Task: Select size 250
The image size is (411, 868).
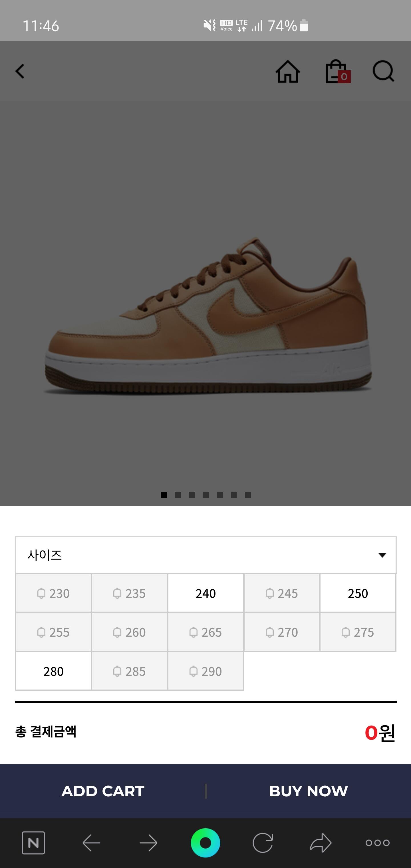Action: pyautogui.click(x=358, y=593)
